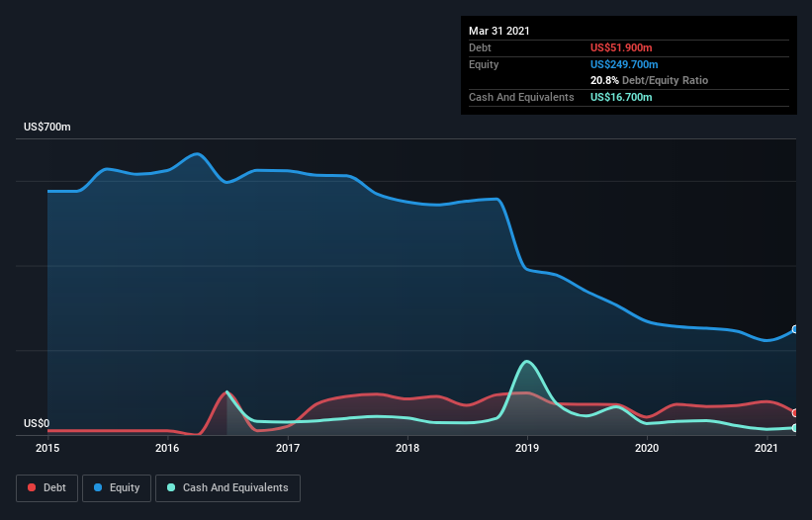Viewport: 812px width, 520px height.
Task: Click the teal Cash endpoint marker
Action: (795, 428)
